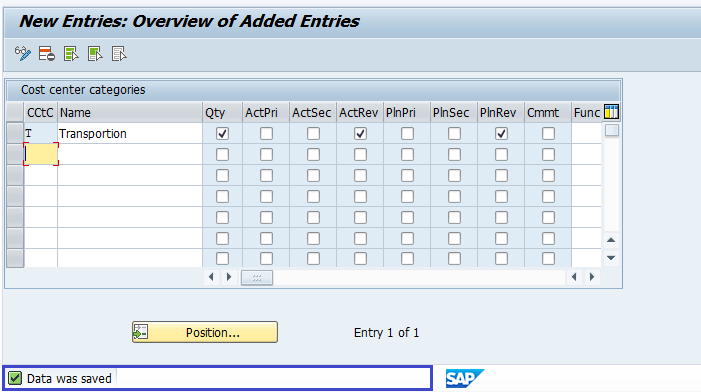
Task: Click the Change/Display toggle pencil icon
Action: click(x=23, y=54)
